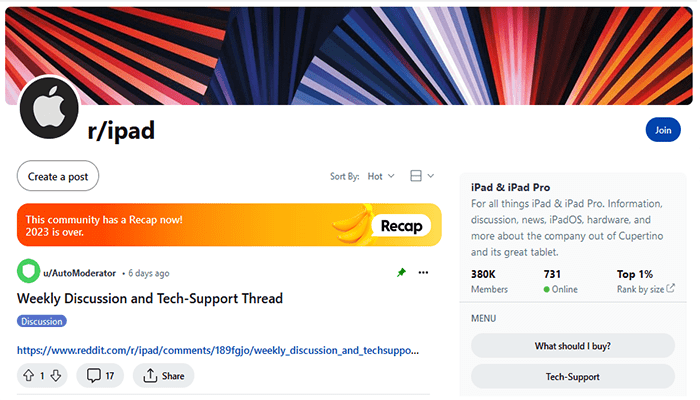Open the reddit.com weekly discussion link

coord(218,351)
